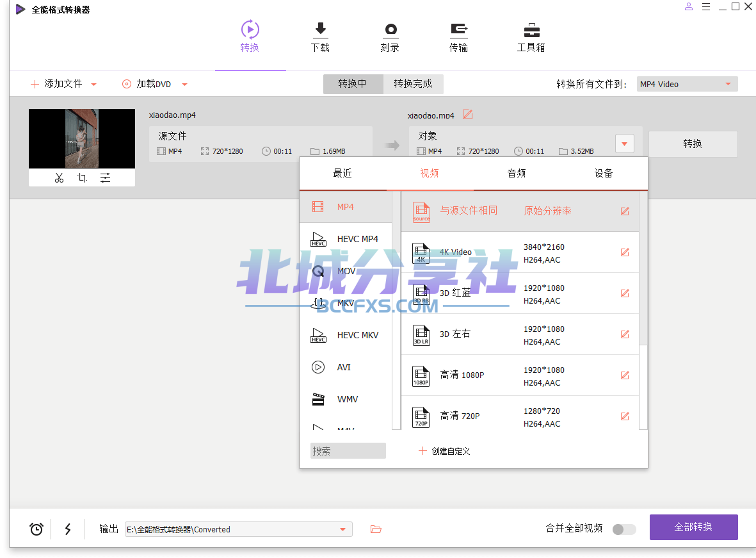Click the 3840*2160 resolution text

click(544, 247)
